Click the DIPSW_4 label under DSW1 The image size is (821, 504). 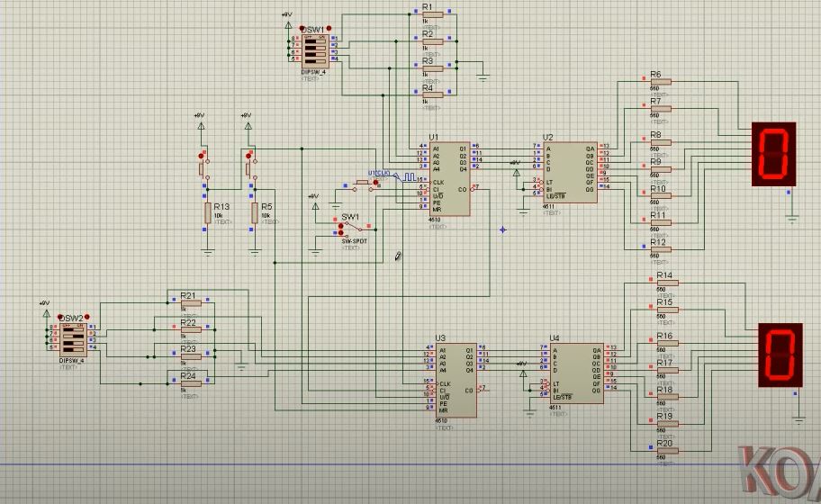tap(313, 72)
